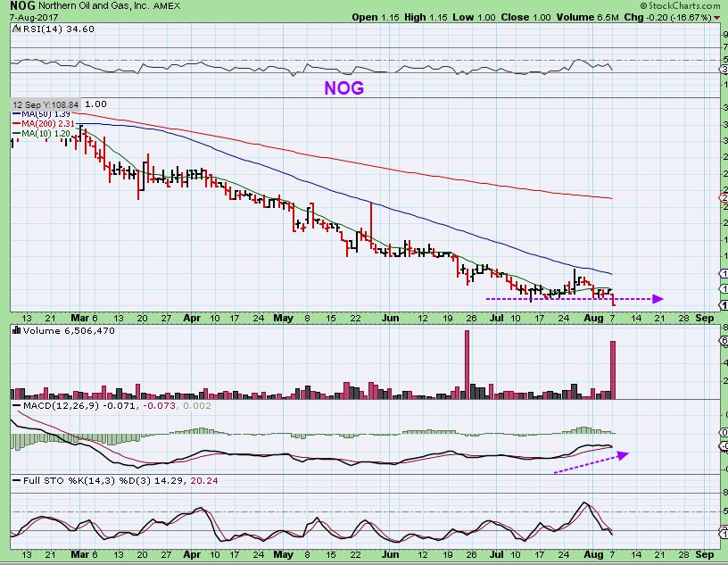Click the MACD '-0.073' signal value
Image resolution: width=728 pixels, height=565 pixels.
(160, 405)
